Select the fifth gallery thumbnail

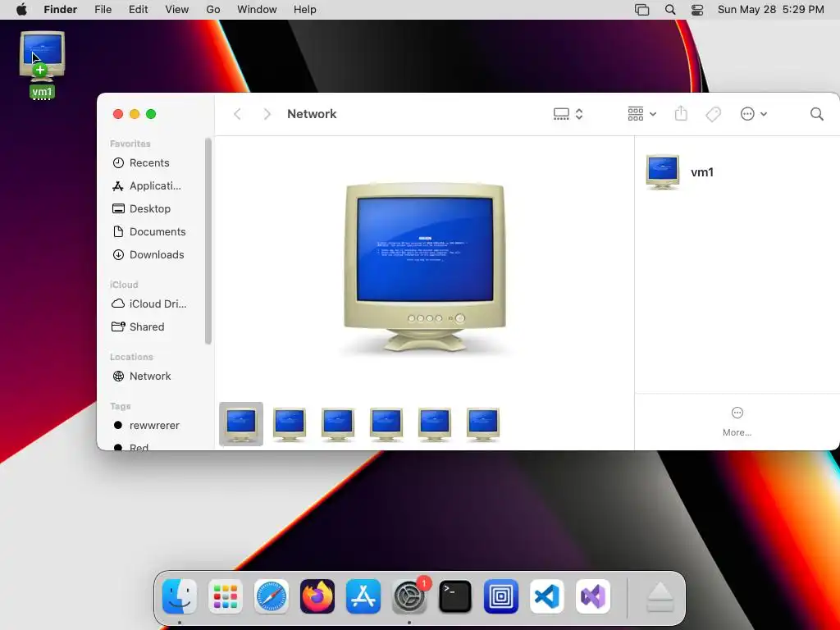coord(434,424)
